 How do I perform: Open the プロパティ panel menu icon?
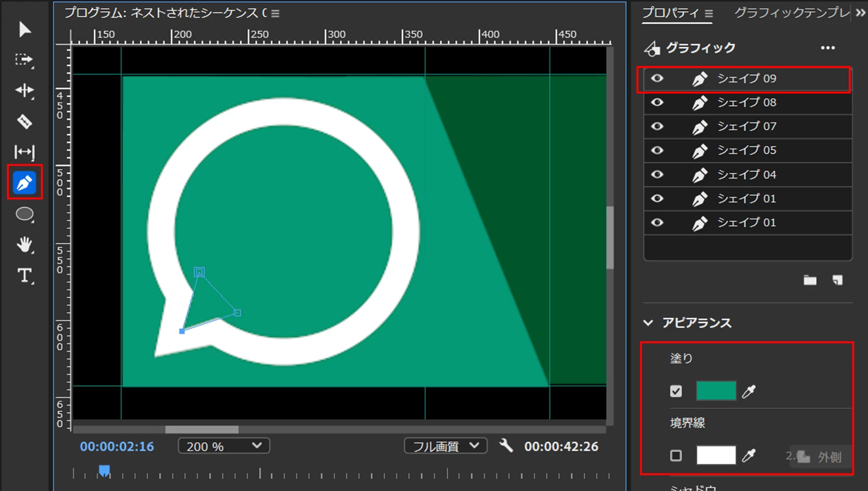coord(708,14)
